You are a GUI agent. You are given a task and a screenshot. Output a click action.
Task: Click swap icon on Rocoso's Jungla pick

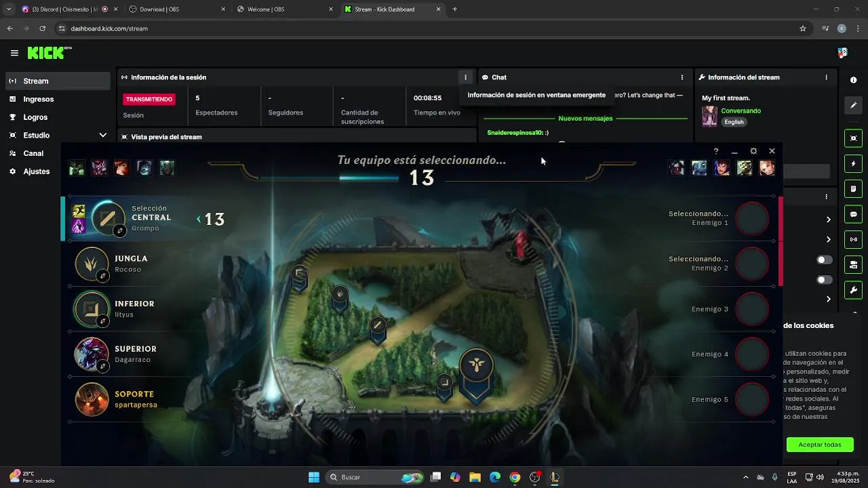pos(103,276)
